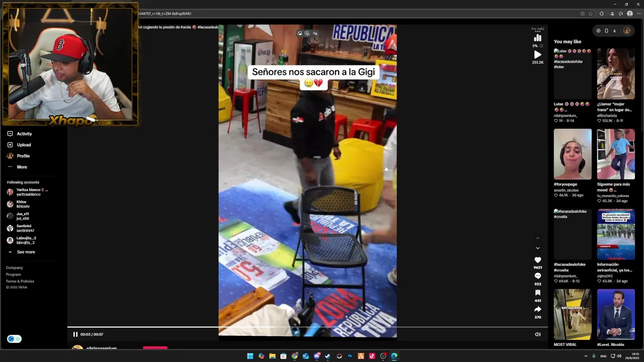The height and width of the screenshot is (362, 644).
Task: Open the vidIQ three-dots menu
Action: 537,32
